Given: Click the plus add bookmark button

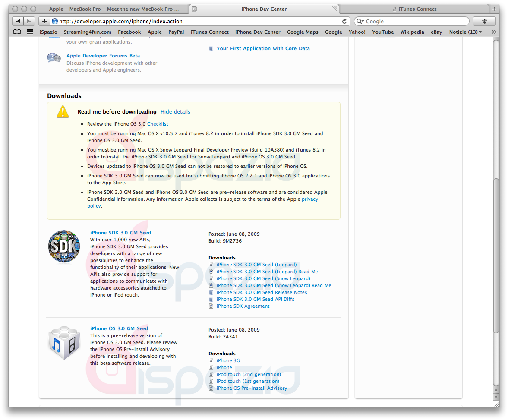Looking at the screenshot, I should tap(44, 22).
